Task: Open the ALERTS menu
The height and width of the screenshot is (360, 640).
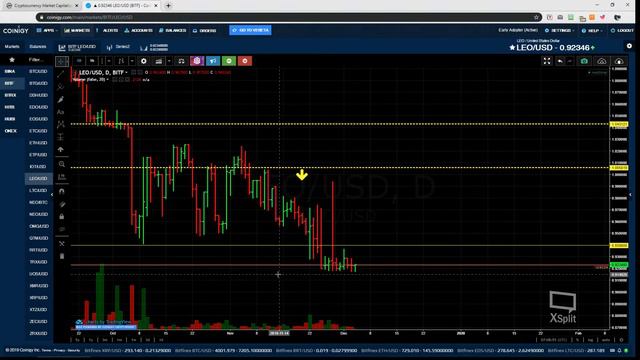Action: 107,31
